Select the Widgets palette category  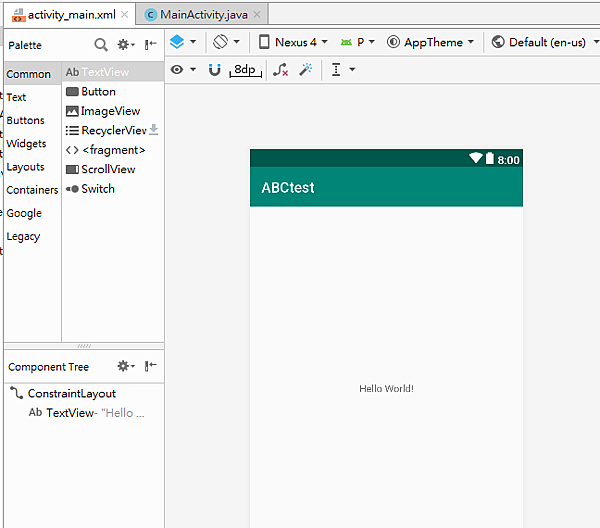26,144
